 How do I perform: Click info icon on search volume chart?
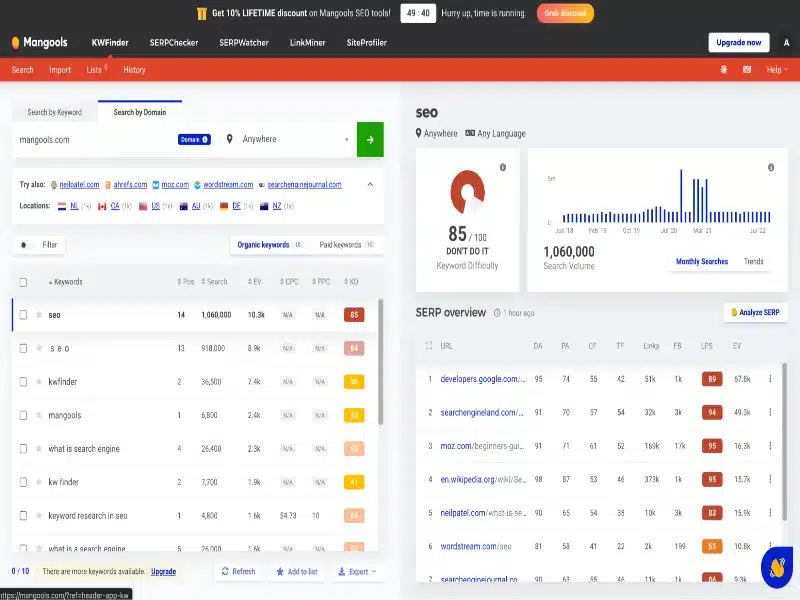pos(771,167)
